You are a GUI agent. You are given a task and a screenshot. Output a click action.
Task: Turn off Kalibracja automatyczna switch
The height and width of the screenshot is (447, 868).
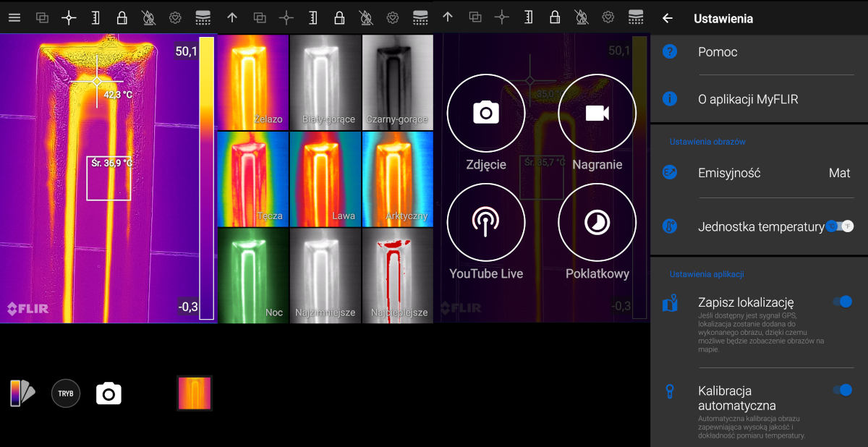[842, 390]
